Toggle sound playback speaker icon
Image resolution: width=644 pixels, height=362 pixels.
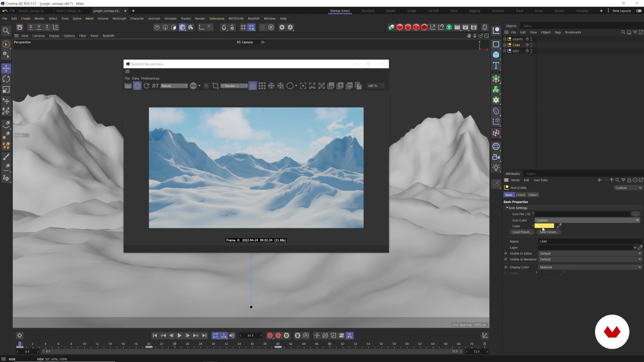click(x=232, y=336)
